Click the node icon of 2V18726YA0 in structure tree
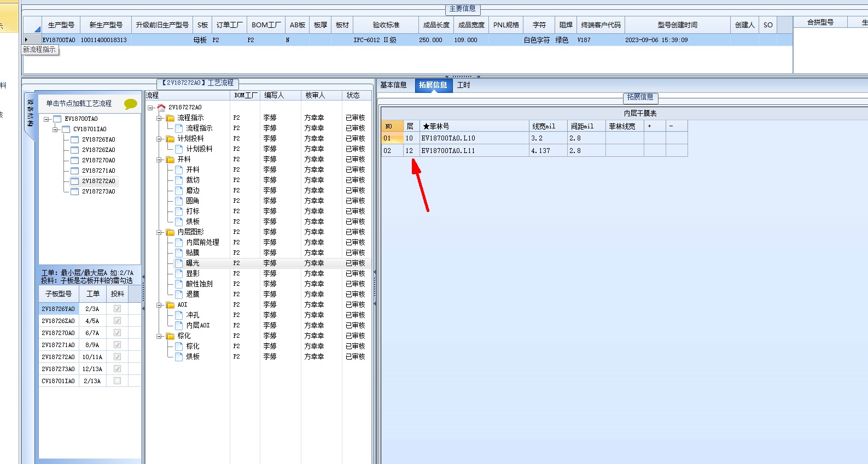Image resolution: width=868 pixels, height=464 pixels. (75, 139)
